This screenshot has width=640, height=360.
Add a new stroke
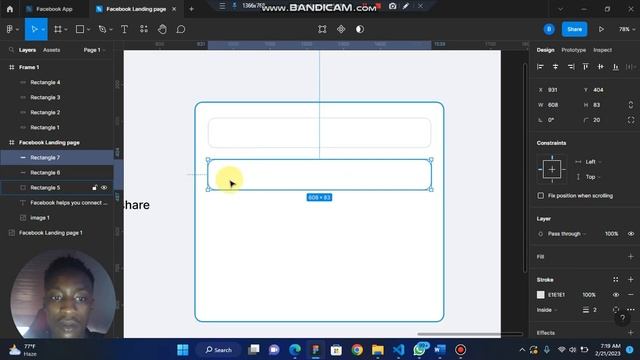pyautogui.click(x=631, y=280)
